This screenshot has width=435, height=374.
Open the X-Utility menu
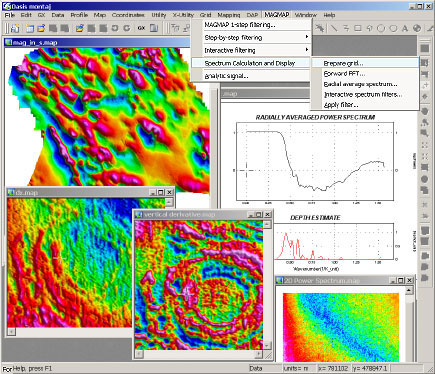(x=183, y=15)
